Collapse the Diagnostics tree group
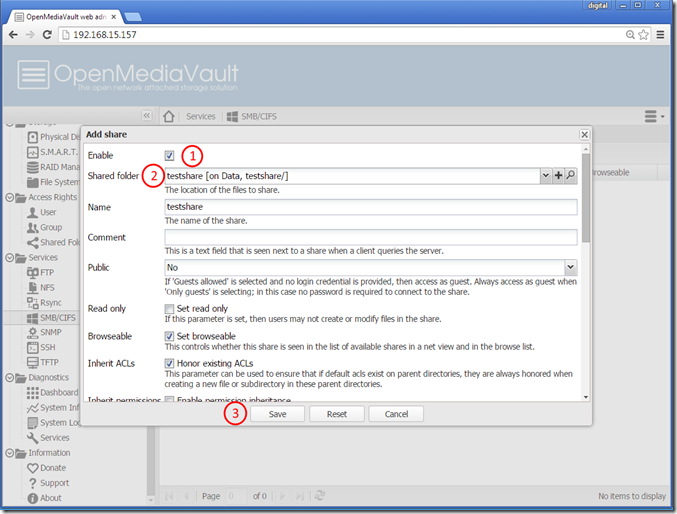This screenshot has height=514, width=677. point(9,378)
